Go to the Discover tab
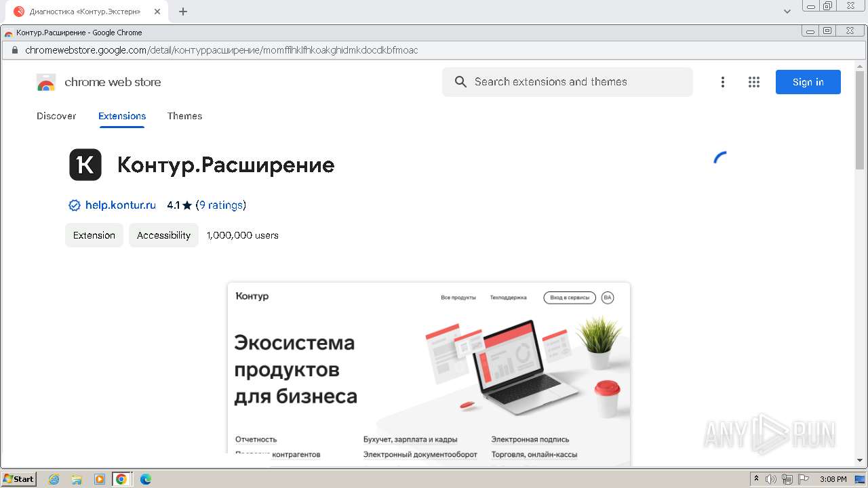Image resolution: width=868 pixels, height=488 pixels. click(x=56, y=116)
